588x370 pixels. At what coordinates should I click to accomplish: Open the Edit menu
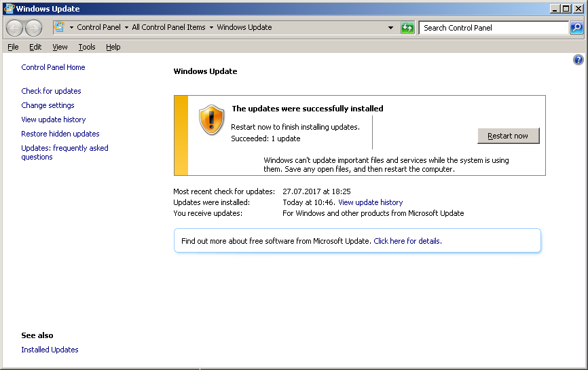35,47
